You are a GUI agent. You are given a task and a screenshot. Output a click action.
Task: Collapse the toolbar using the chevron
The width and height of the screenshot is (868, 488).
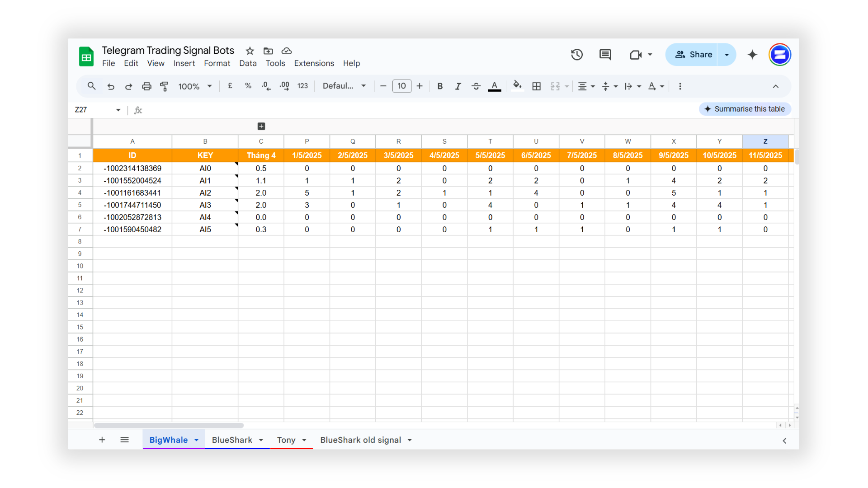coord(776,86)
